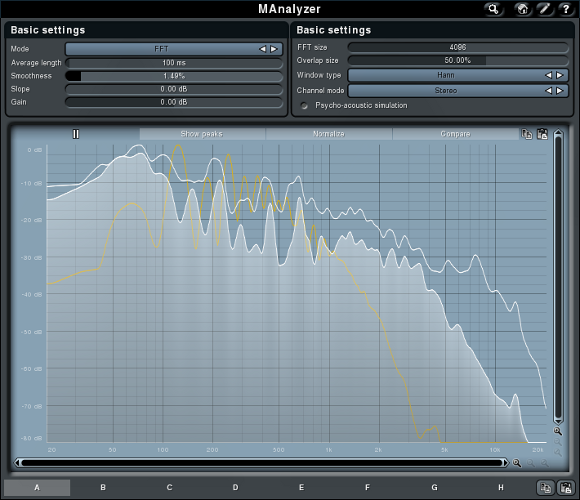Open the magnifier icon in the title bar
580x500 pixels.
point(493,9)
